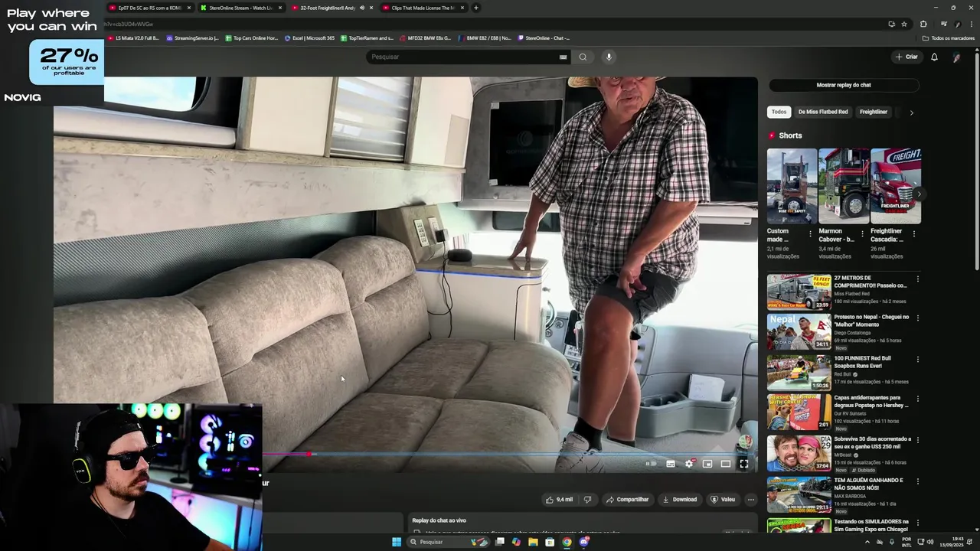Open taskbar volume control
This screenshot has height=551, width=980.
pos(930,542)
